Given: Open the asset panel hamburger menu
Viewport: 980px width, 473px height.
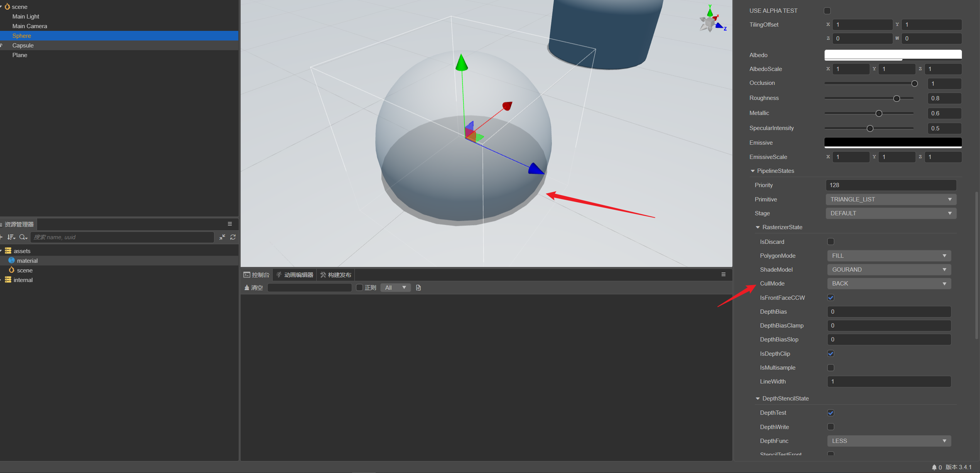Looking at the screenshot, I should 230,224.
